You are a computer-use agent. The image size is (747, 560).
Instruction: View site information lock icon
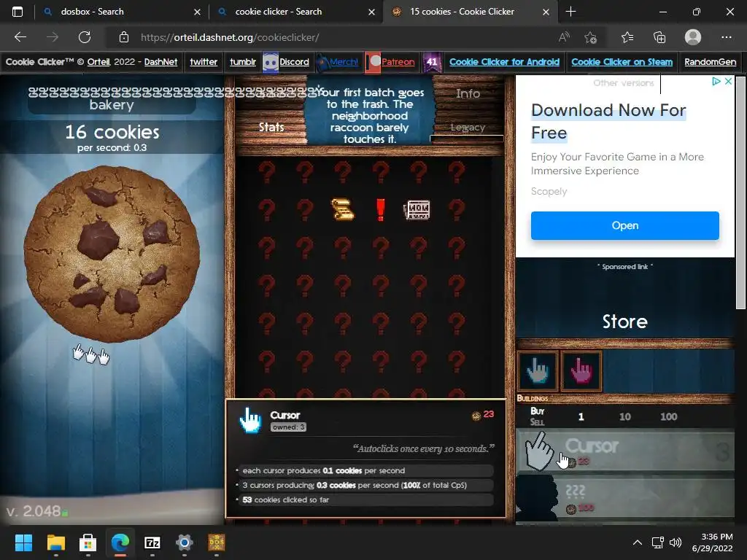(x=124, y=37)
